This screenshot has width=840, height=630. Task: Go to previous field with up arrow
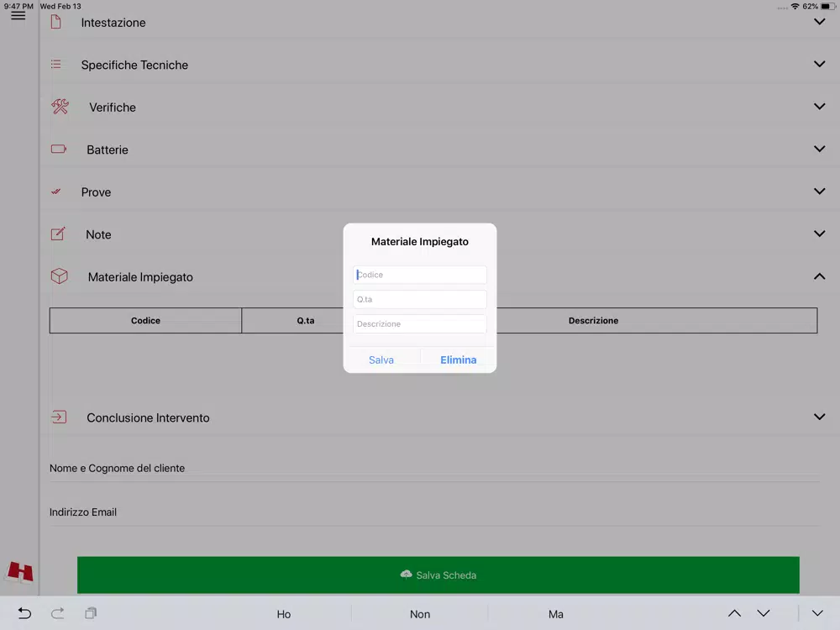734,613
